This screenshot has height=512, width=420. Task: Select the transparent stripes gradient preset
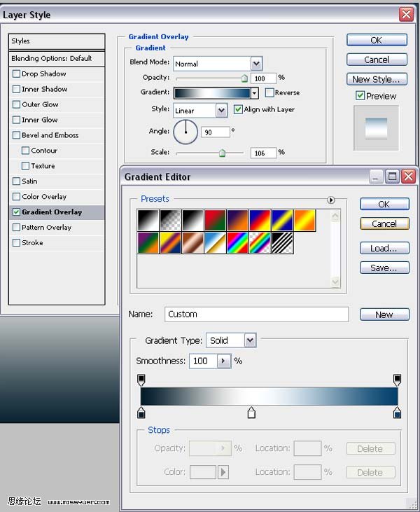[282, 242]
